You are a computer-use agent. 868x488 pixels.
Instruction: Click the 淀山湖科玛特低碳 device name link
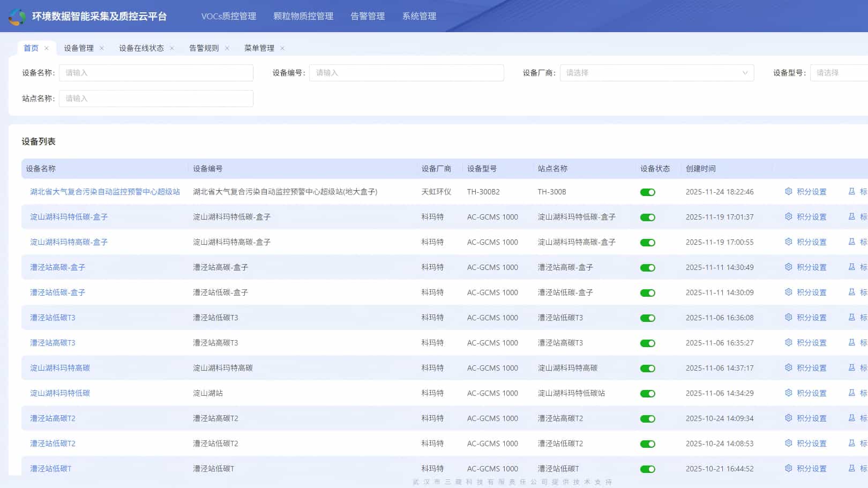60,393
